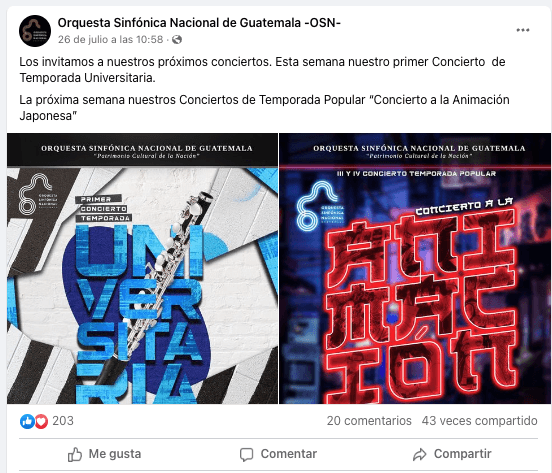View the 43 veces compartido list
Screen dimensions: 552x473
pyautogui.click(x=479, y=421)
